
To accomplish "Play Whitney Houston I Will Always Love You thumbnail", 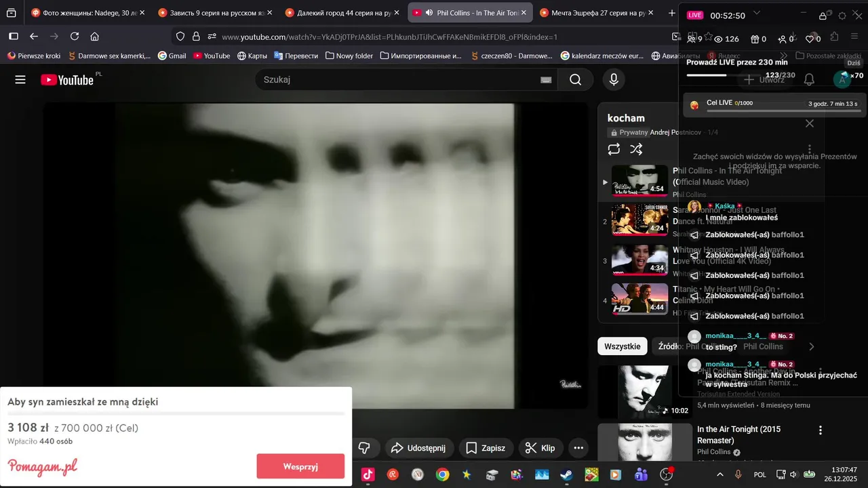I will pyautogui.click(x=639, y=260).
